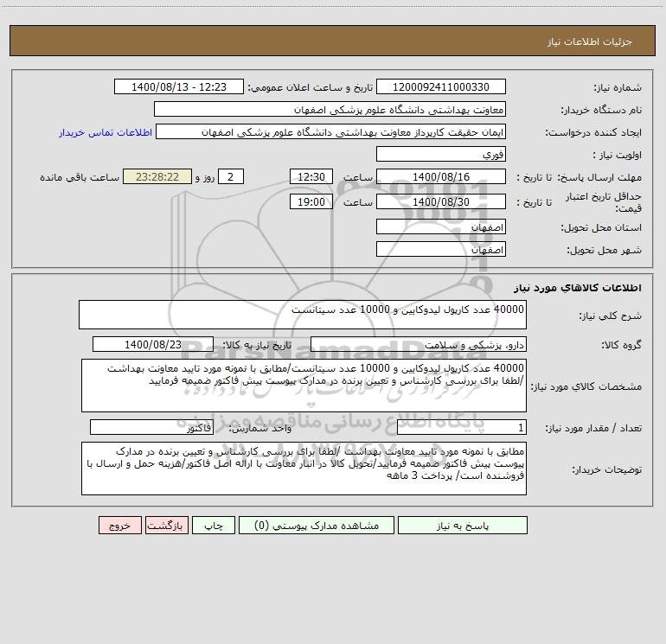Click the جزئیات اطلاعات نیاز header title
This screenshot has width=666, height=644.
[590, 41]
